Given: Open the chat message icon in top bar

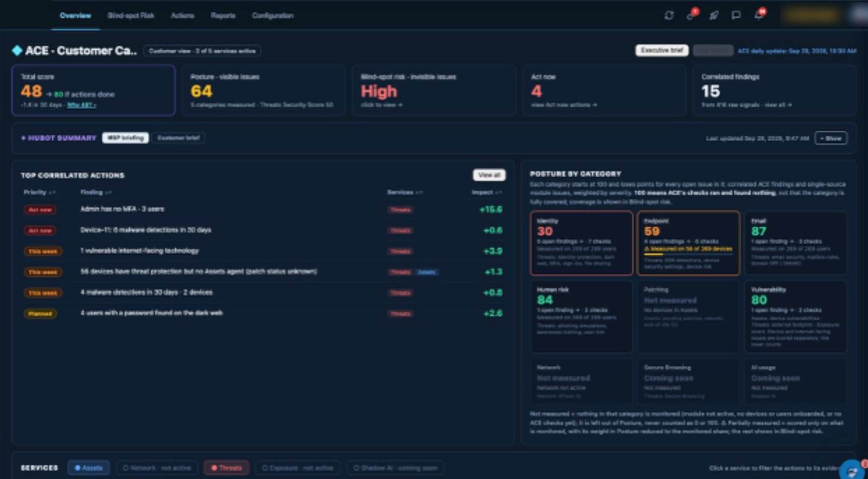Looking at the screenshot, I should coord(736,15).
